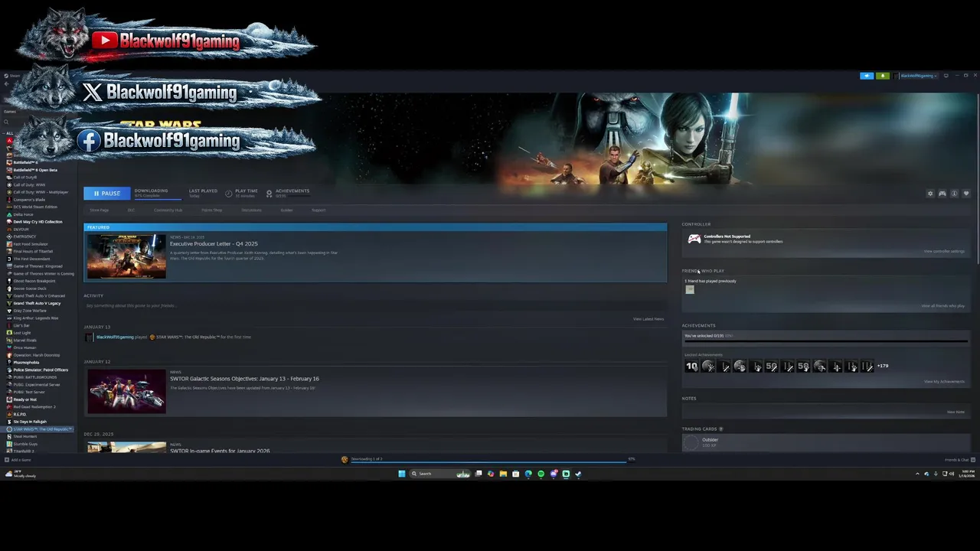Click Galactic Seasons news thumbnail

coord(126,391)
